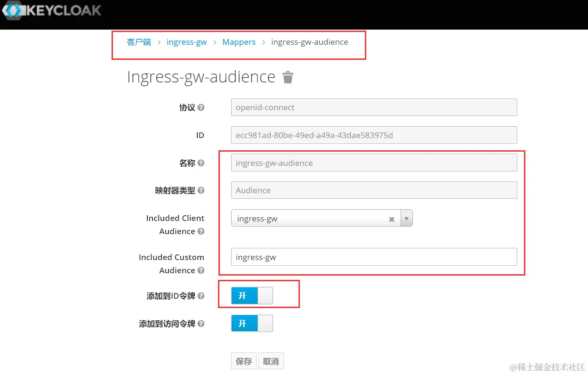This screenshot has width=588, height=375.
Task: Click the 映射器类型 label
Action: click(x=175, y=191)
